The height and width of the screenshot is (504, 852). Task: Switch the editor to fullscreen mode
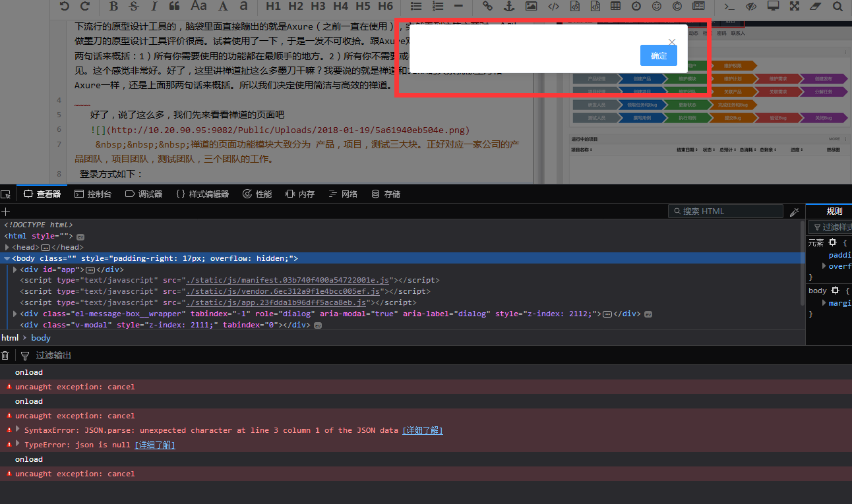[x=795, y=7]
